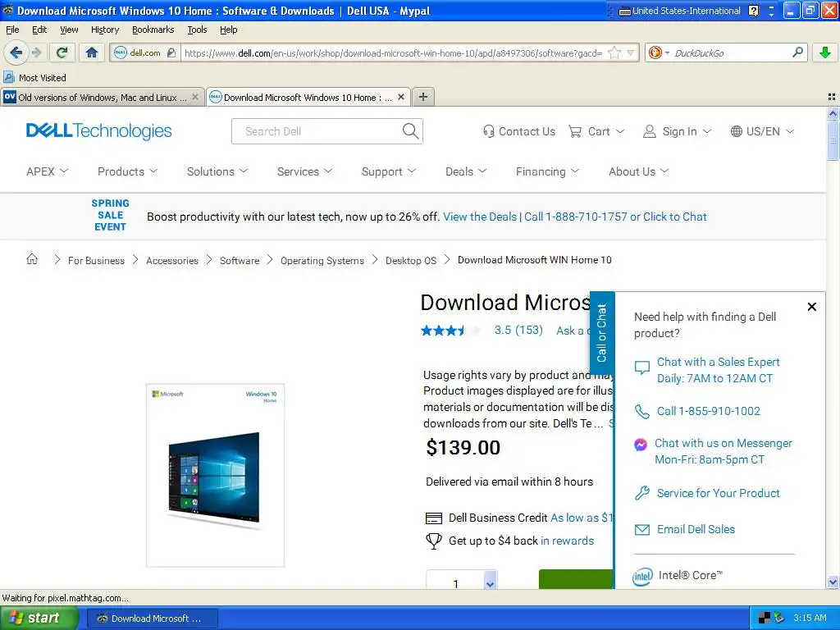This screenshot has width=840, height=630.
Task: Click the shopping cart icon
Action: point(575,131)
